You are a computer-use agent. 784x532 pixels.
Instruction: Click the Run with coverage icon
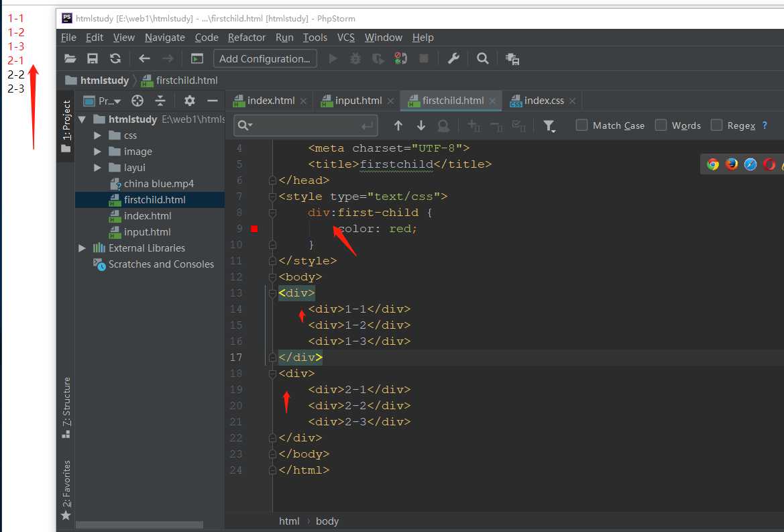tap(378, 58)
